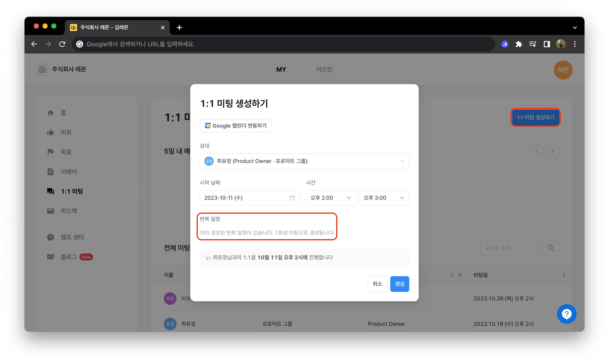
Task: Click the calendar icon in date field
Action: click(x=292, y=198)
